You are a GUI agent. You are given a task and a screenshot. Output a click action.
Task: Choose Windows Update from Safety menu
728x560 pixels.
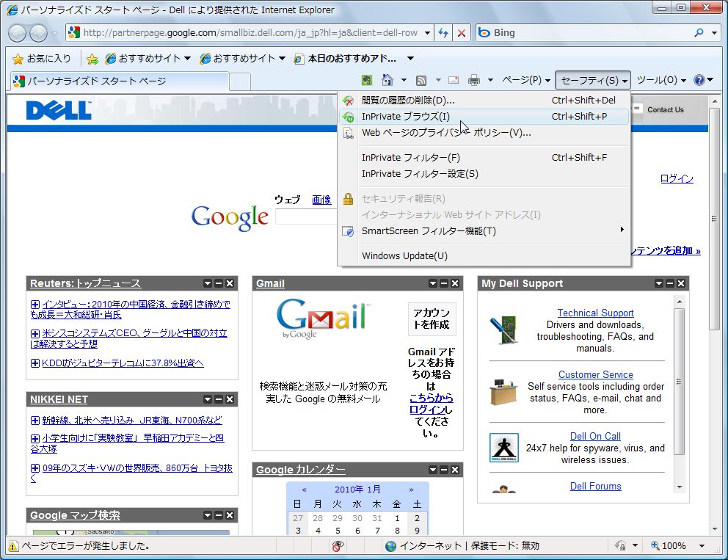click(x=484, y=256)
